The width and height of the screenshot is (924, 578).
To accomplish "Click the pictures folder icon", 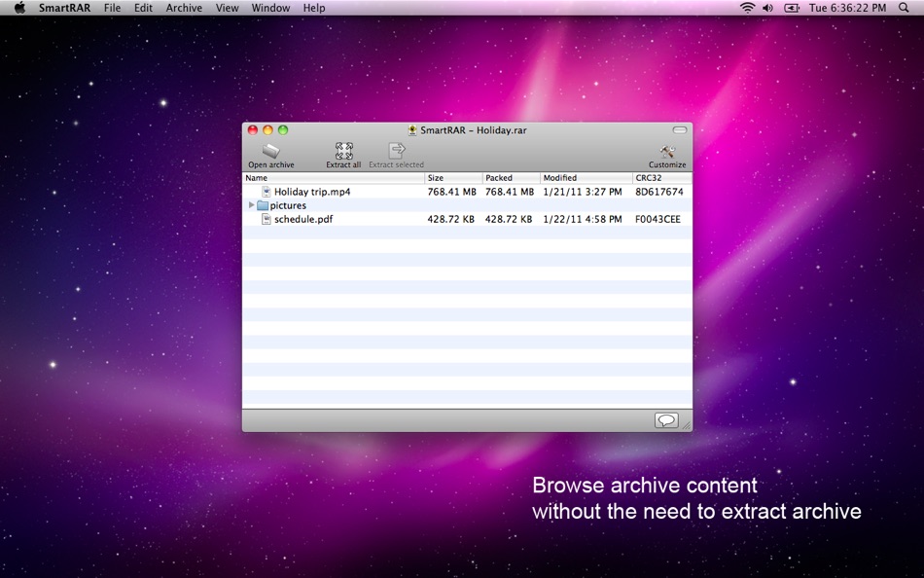I will tap(263, 205).
